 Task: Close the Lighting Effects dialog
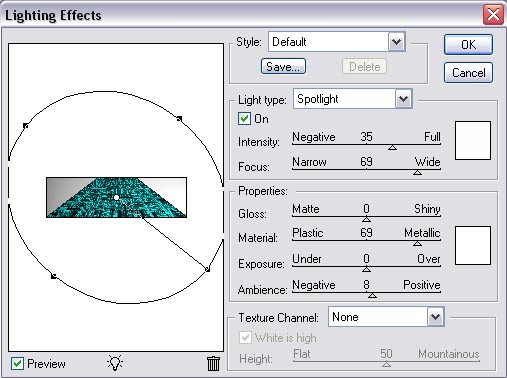[493, 15]
